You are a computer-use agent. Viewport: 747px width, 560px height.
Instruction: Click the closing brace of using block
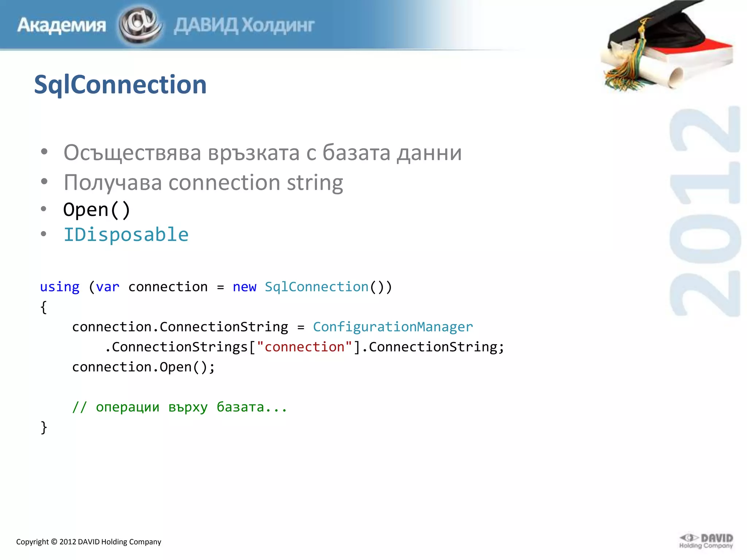(44, 427)
